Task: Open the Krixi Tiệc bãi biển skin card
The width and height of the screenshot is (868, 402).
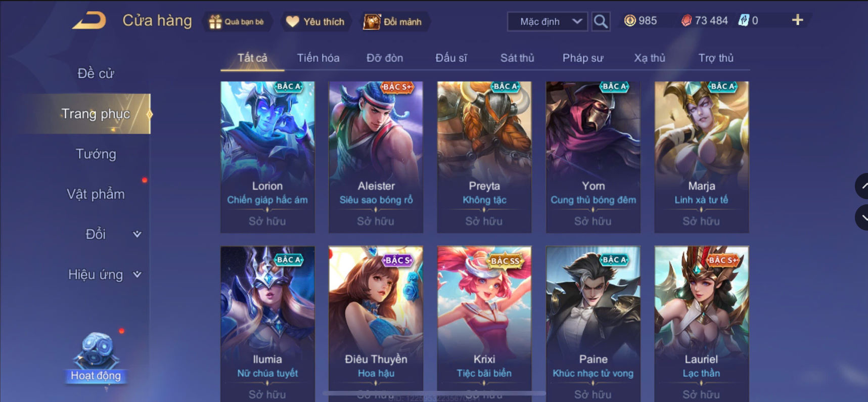Action: (x=484, y=324)
